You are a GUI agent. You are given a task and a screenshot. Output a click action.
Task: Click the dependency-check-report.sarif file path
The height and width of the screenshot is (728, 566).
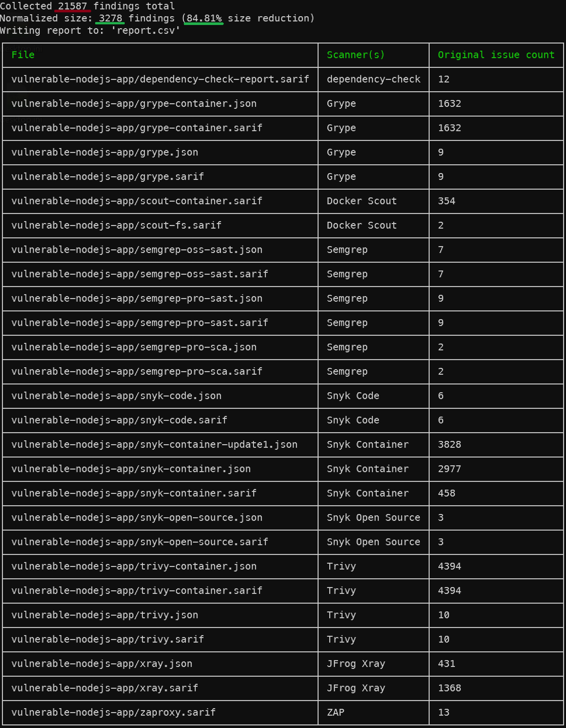click(160, 79)
